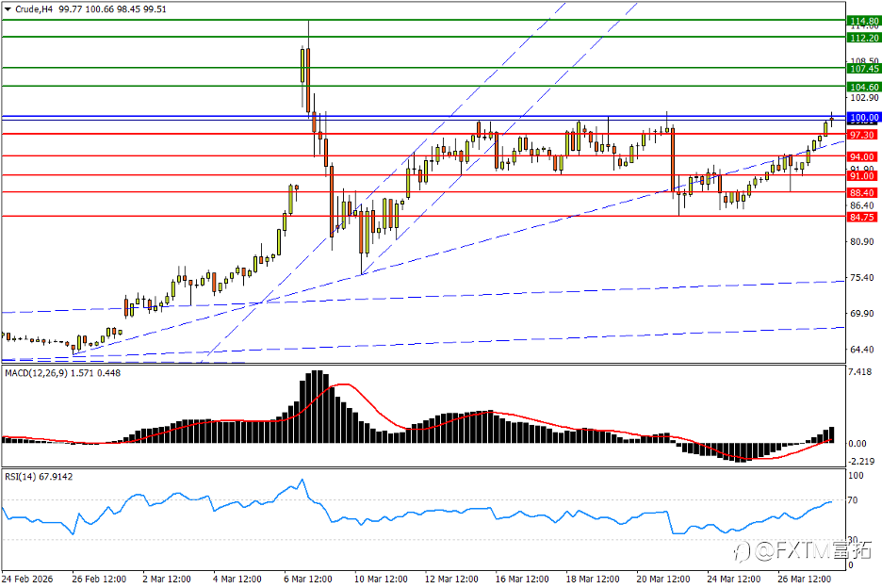This screenshot has height=588, width=882.
Task: Select the 107.45 green level label
Action: pyautogui.click(x=864, y=69)
